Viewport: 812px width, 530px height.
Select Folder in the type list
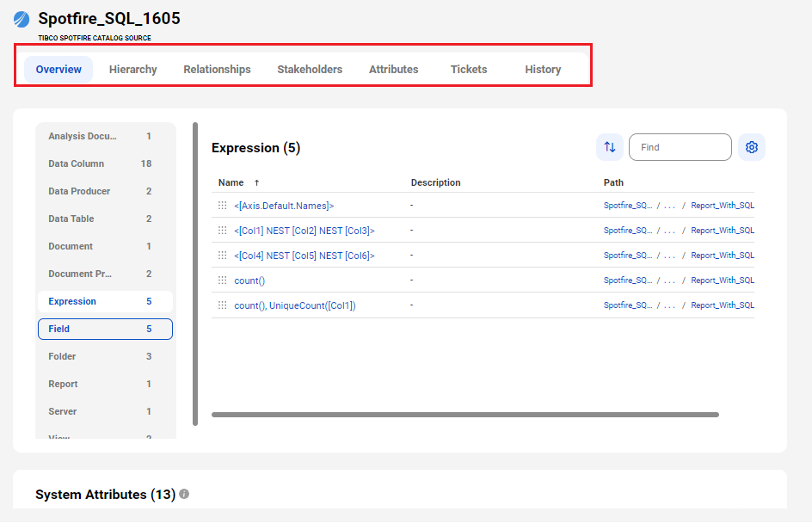105,356
